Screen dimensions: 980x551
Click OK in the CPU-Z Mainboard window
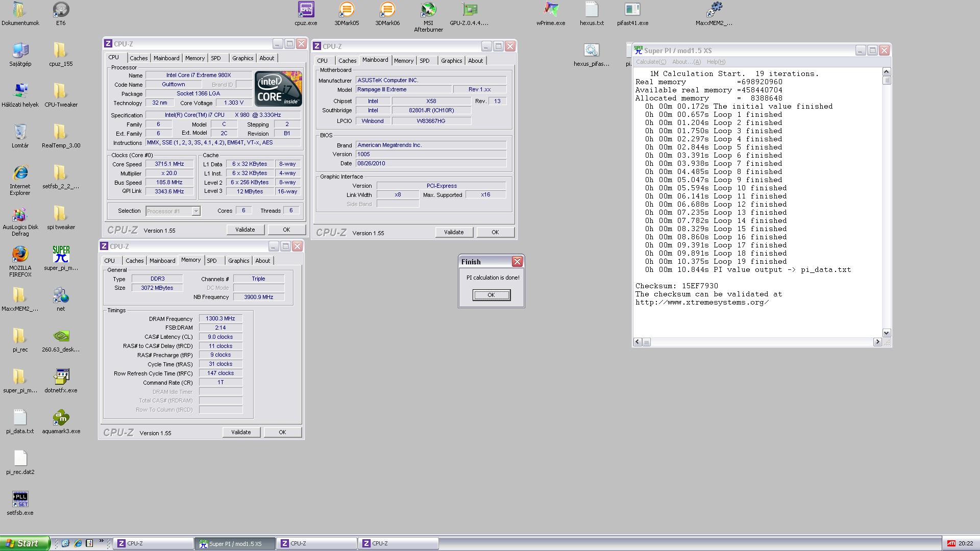click(x=495, y=232)
